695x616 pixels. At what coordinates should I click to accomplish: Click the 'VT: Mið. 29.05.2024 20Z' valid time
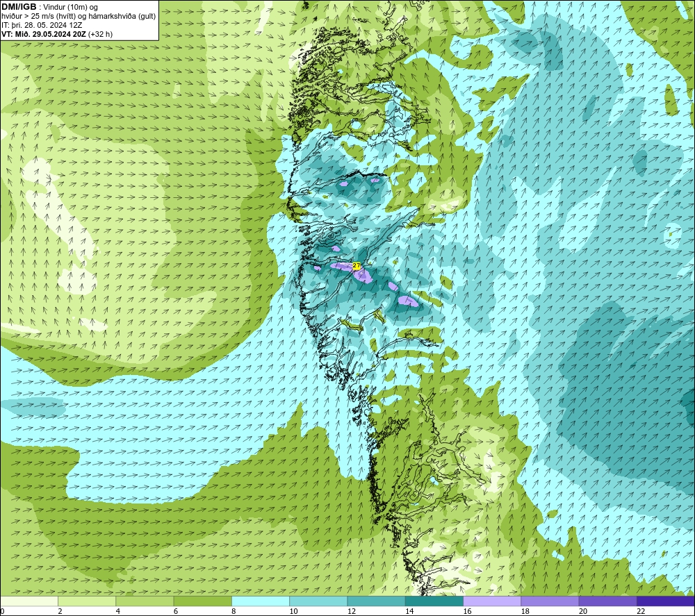point(44,34)
